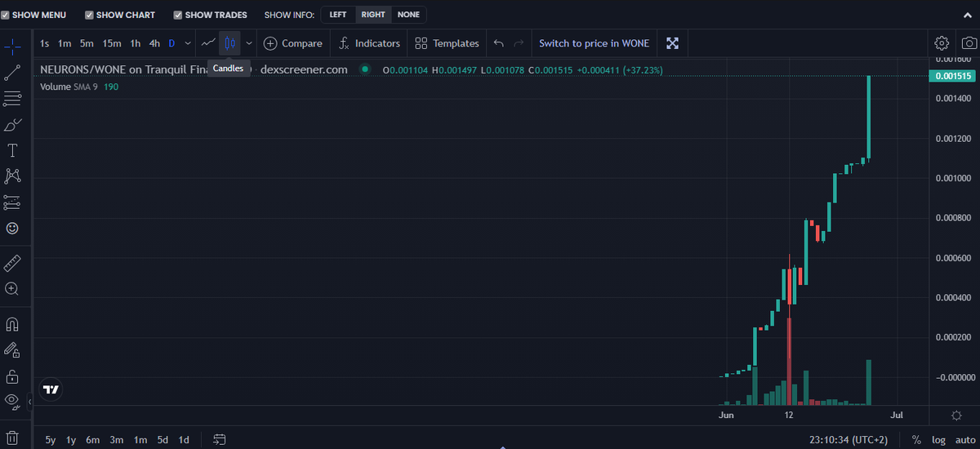980x449 pixels.
Task: Undo the last chart action
Action: [x=499, y=43]
